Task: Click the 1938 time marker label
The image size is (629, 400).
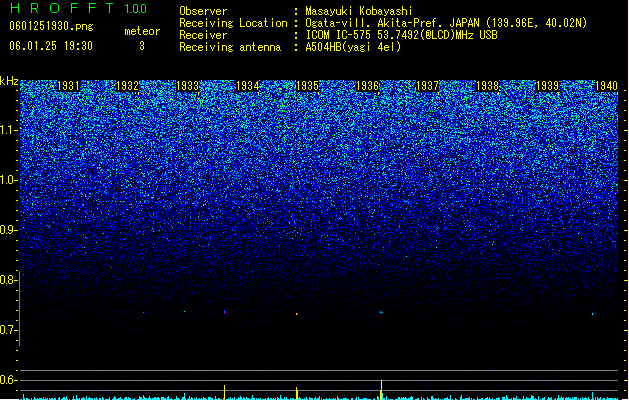Action: 487,86
